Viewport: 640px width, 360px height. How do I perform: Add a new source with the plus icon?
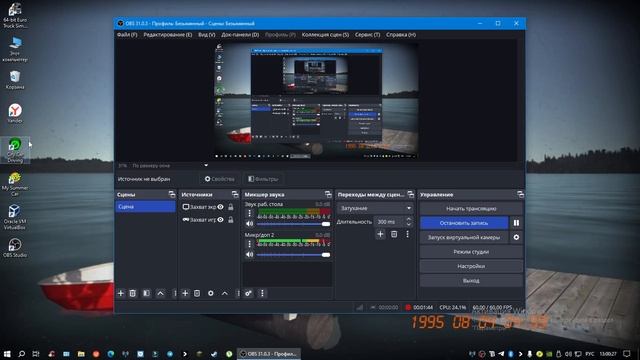[185, 293]
